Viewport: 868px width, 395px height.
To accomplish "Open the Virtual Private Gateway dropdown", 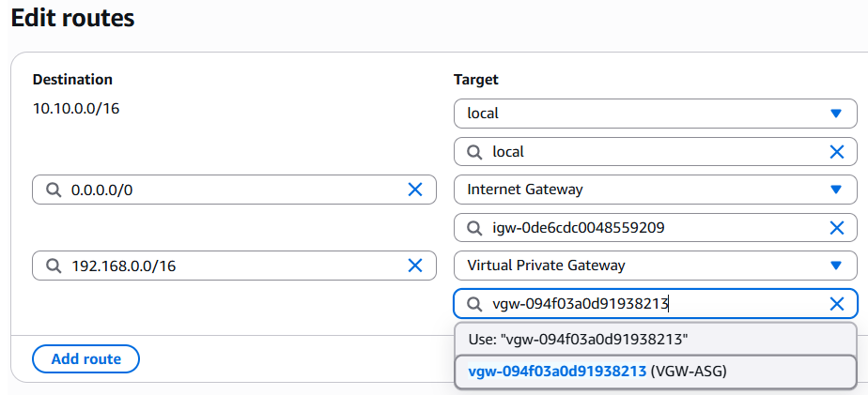I will click(x=656, y=265).
